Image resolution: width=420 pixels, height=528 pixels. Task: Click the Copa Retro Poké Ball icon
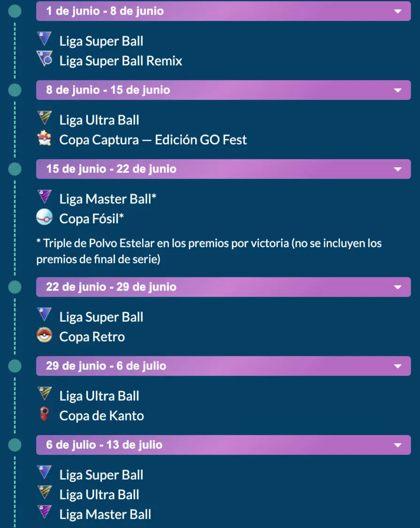tap(45, 335)
